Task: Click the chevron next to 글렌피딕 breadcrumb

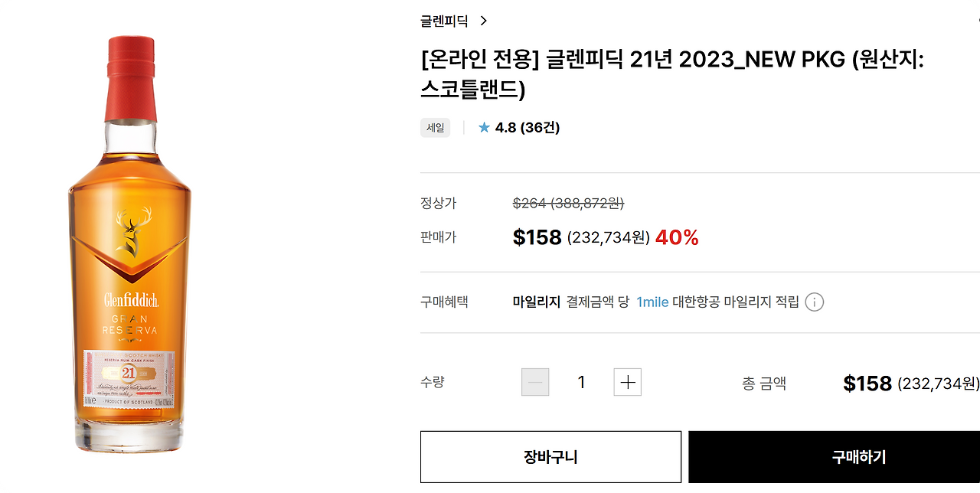Action: pyautogui.click(x=483, y=21)
